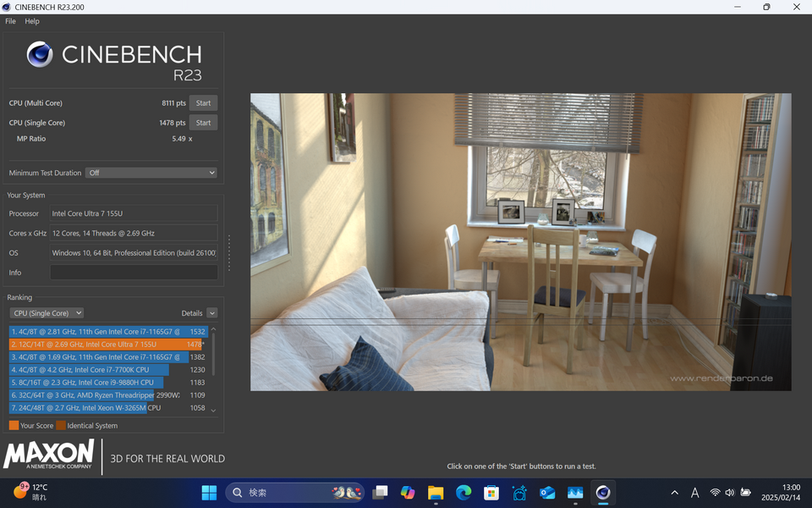Open Task View on taskbar
The image size is (812, 508).
tap(380, 493)
